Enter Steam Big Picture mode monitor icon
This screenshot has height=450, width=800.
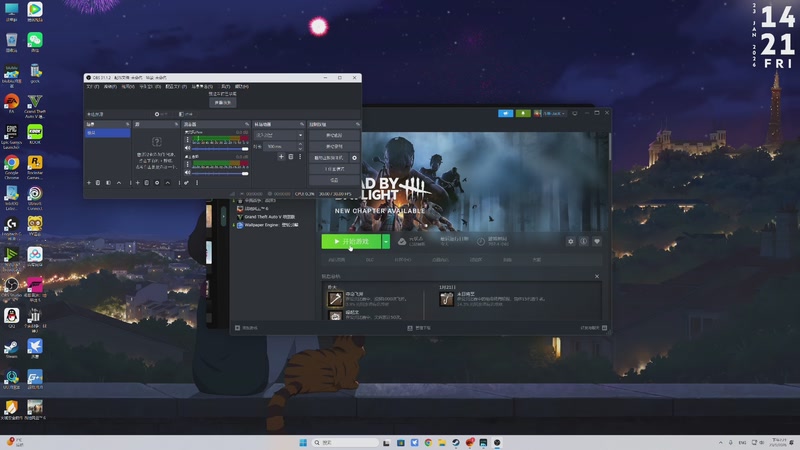click(574, 113)
